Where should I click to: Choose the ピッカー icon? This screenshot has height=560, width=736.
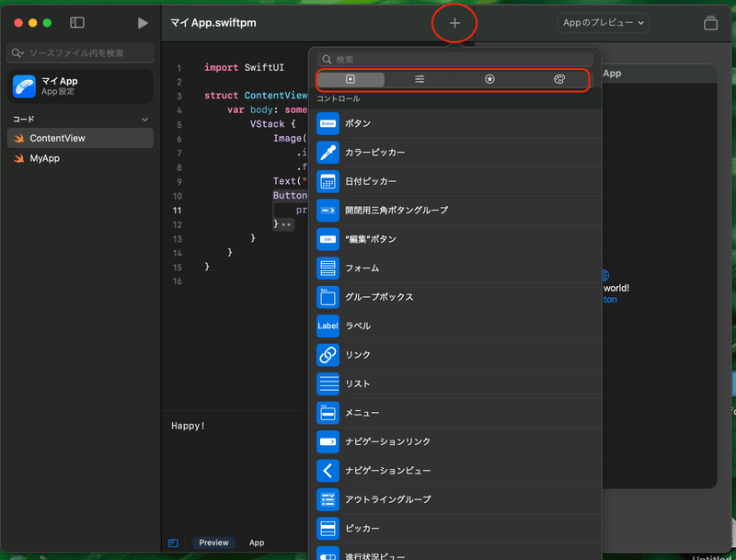pos(328,529)
